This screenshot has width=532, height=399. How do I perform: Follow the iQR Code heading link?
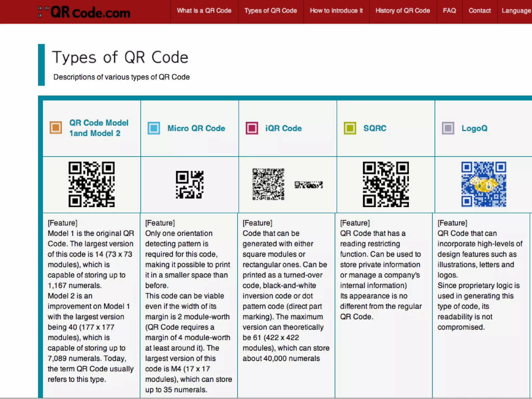tap(283, 128)
